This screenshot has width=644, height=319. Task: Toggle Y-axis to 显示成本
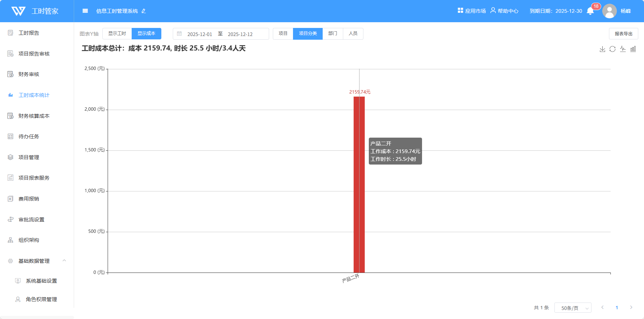click(x=146, y=34)
